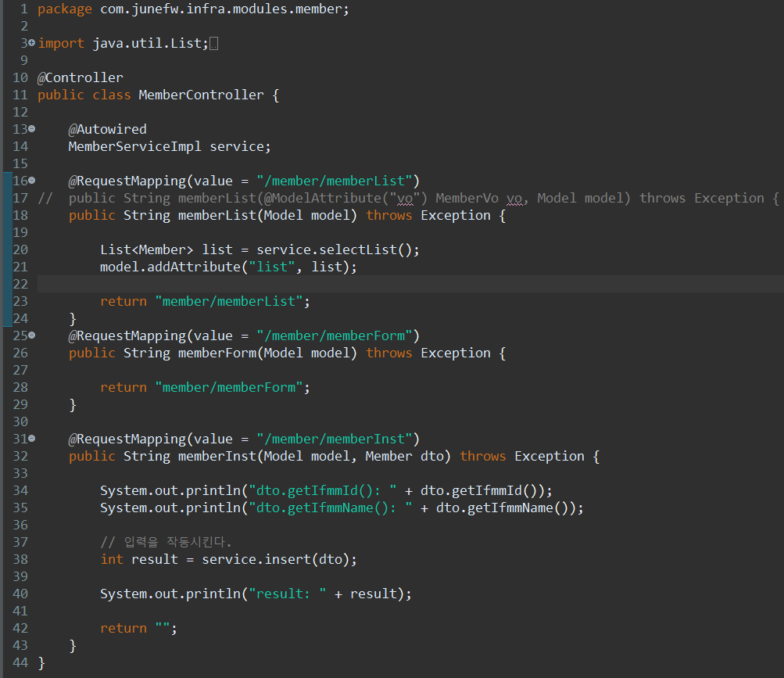Click the throws keyword on line 32
The height and width of the screenshot is (678, 784).
click(x=482, y=456)
